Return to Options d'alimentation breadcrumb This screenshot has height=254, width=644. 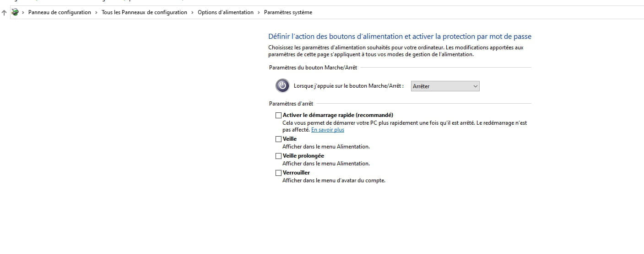pyautogui.click(x=226, y=12)
